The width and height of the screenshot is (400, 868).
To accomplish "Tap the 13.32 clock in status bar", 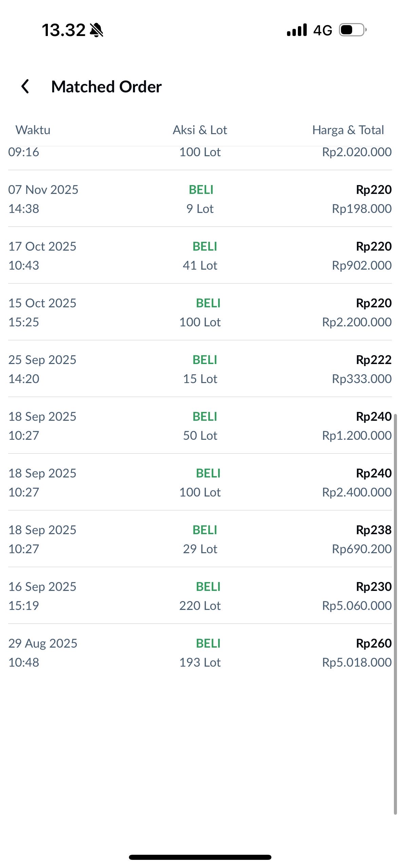I will click(63, 30).
